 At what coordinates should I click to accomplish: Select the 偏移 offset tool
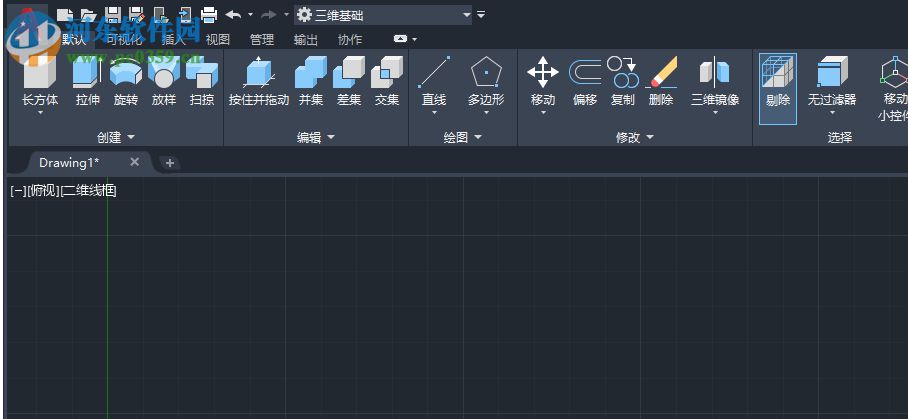(585, 82)
